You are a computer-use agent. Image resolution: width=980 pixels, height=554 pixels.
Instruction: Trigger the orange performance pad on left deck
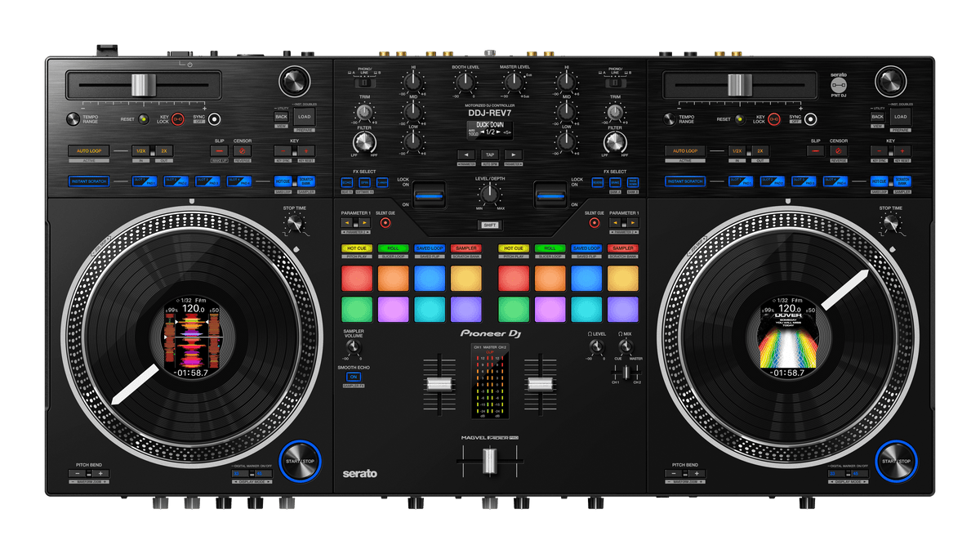click(393, 278)
